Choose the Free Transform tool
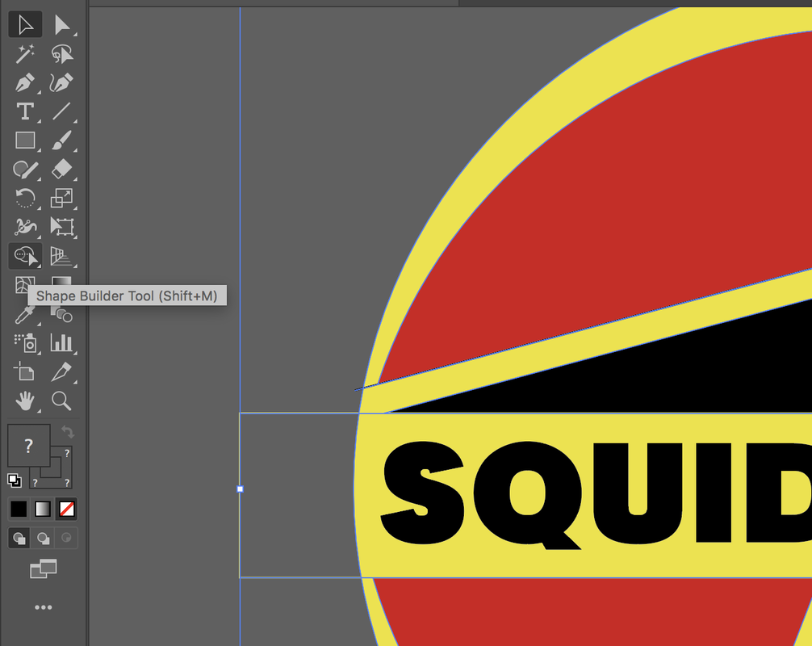Screen dimensions: 812x646 61,227
